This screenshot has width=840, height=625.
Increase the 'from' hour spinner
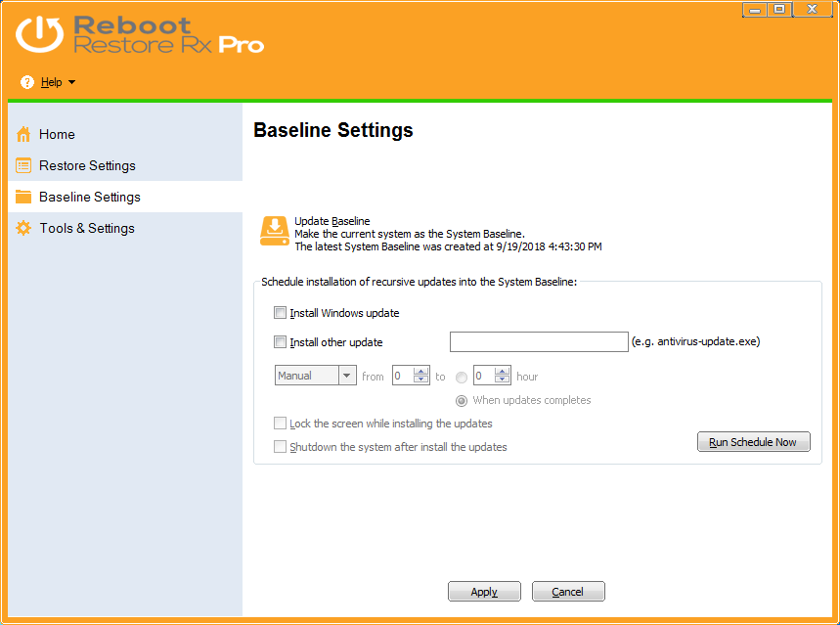click(421, 371)
